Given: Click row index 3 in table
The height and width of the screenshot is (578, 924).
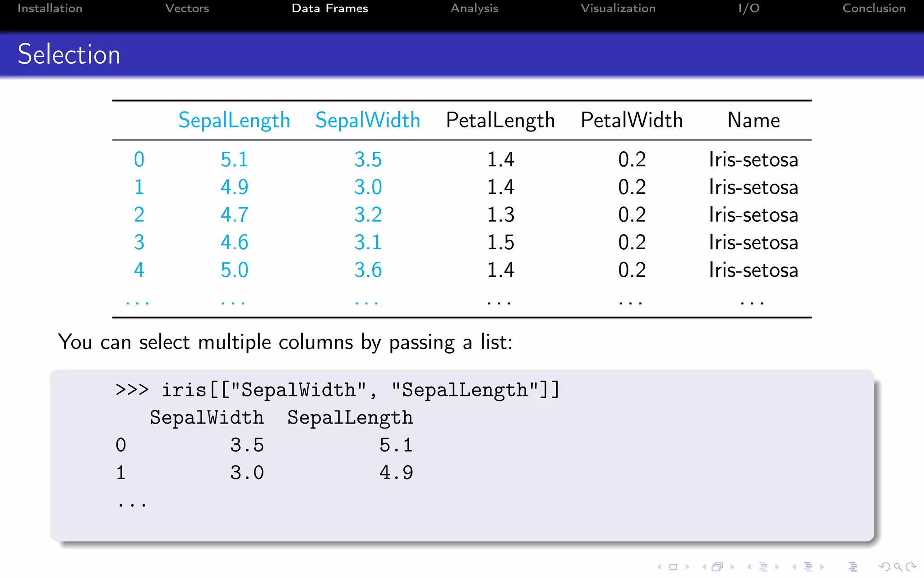Looking at the screenshot, I should pos(139,242).
